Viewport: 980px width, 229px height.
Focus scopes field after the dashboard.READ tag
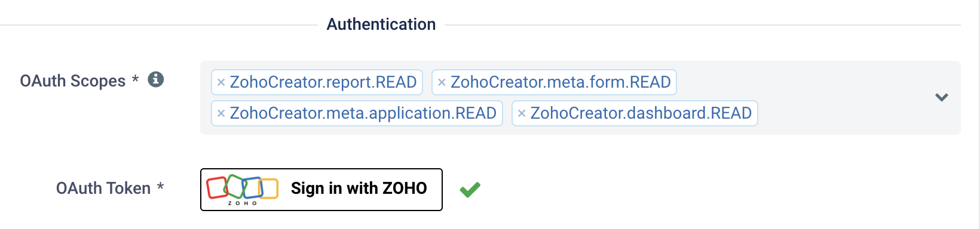tap(841, 113)
